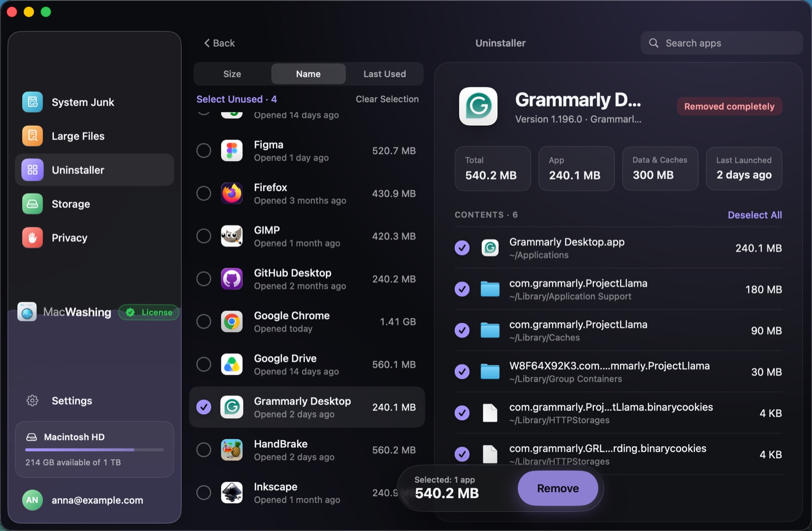
Task: Click Clear Selection
Action: click(x=387, y=99)
